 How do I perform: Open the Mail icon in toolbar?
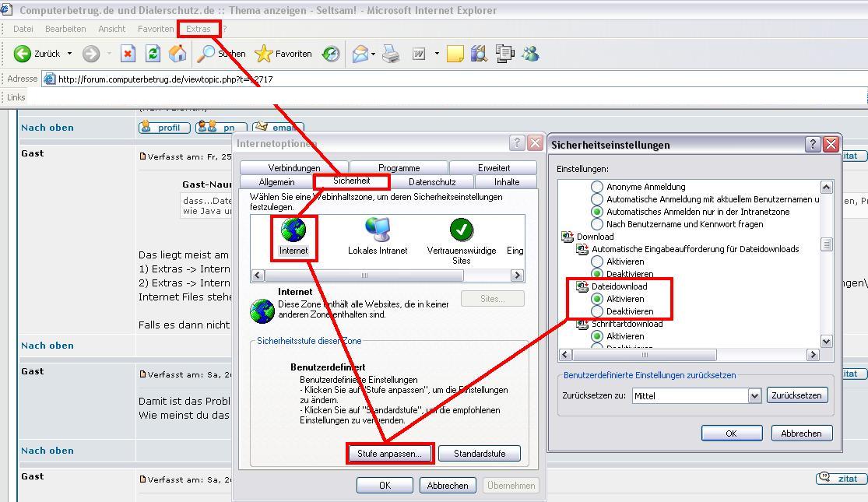coord(360,54)
